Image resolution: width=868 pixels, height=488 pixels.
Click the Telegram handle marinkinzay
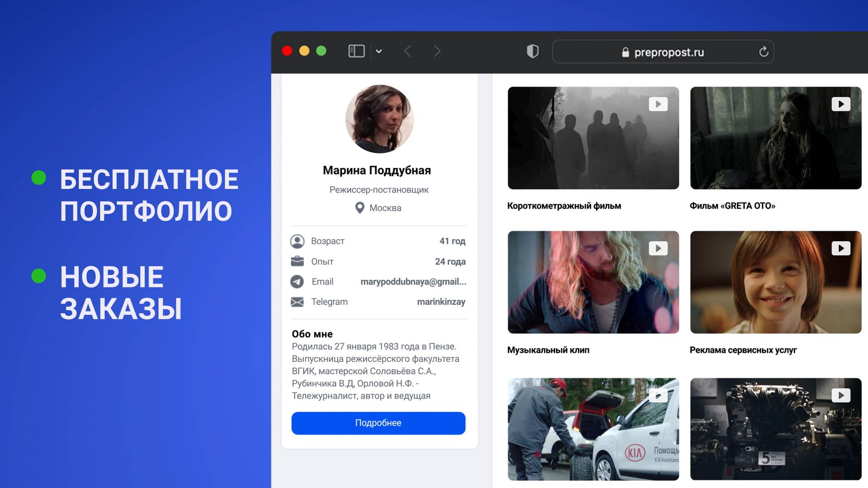(442, 301)
